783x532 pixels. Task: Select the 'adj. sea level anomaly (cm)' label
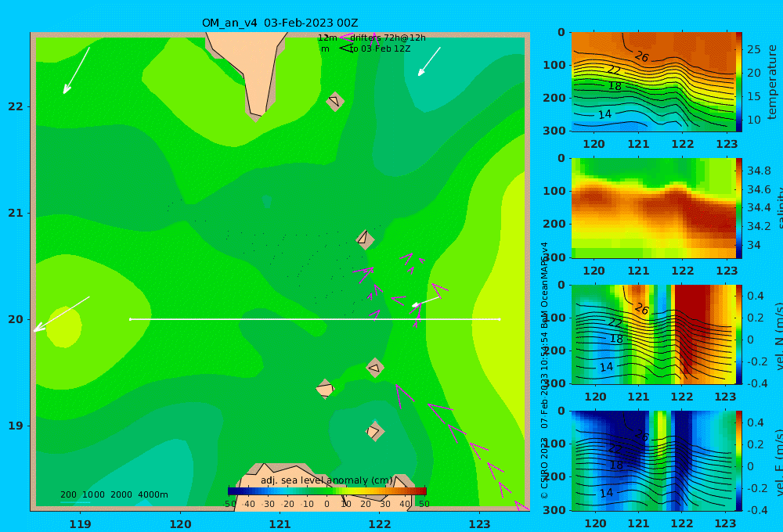[327, 480]
